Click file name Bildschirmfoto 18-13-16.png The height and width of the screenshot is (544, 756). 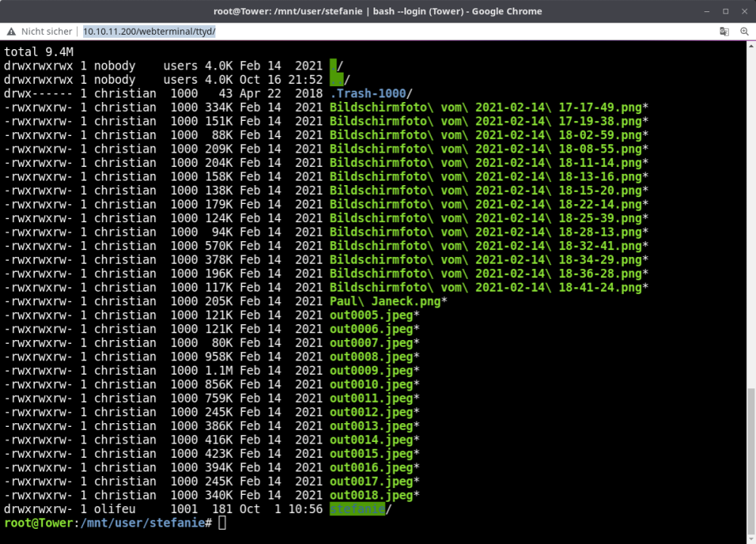click(x=488, y=177)
